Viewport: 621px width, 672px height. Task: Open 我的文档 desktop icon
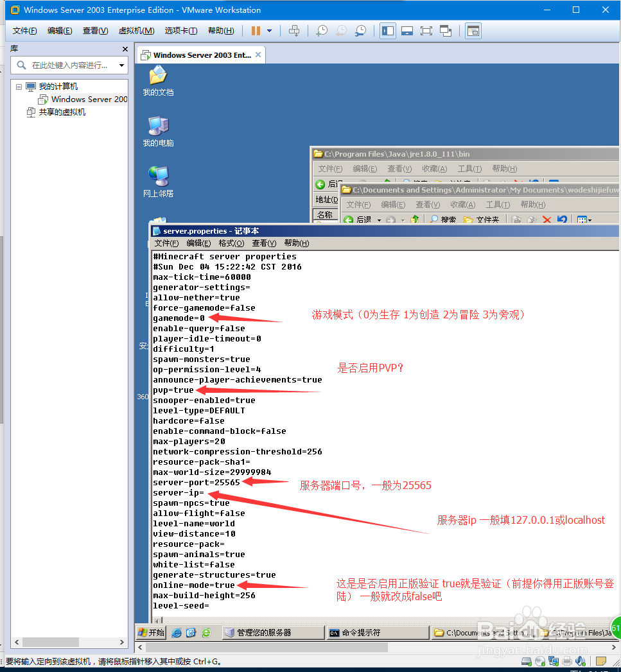[x=158, y=81]
